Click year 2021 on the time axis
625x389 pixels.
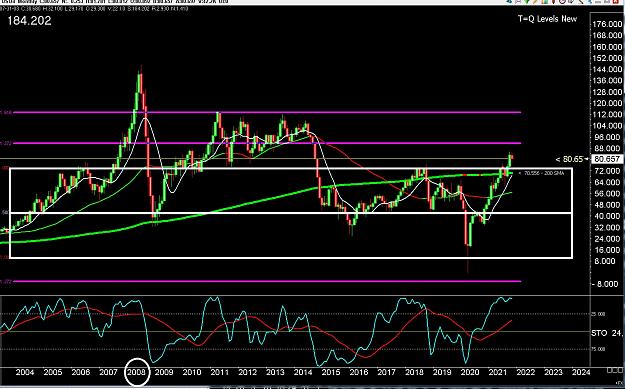[x=498, y=372]
